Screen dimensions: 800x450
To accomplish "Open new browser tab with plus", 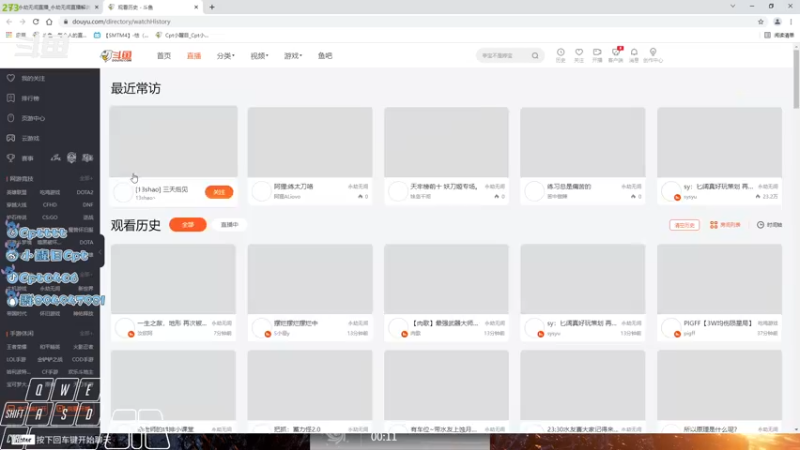I will 212,7.
